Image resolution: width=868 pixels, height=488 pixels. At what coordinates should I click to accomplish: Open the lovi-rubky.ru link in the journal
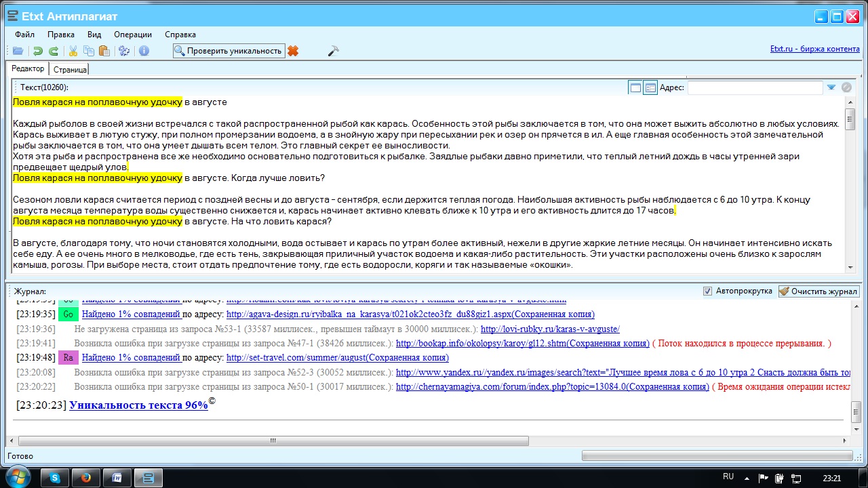(550, 329)
